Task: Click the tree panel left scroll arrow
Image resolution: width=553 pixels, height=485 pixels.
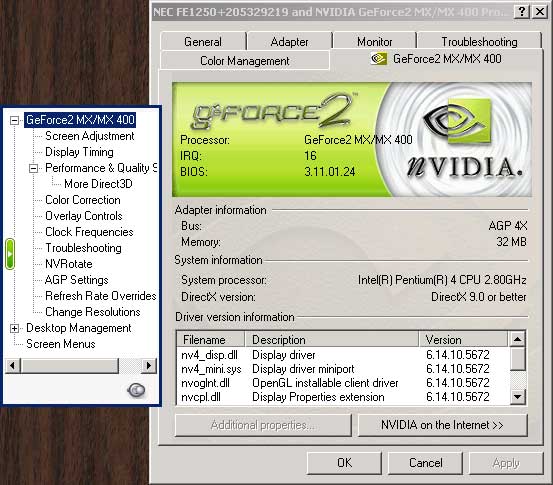Action: click(13, 365)
